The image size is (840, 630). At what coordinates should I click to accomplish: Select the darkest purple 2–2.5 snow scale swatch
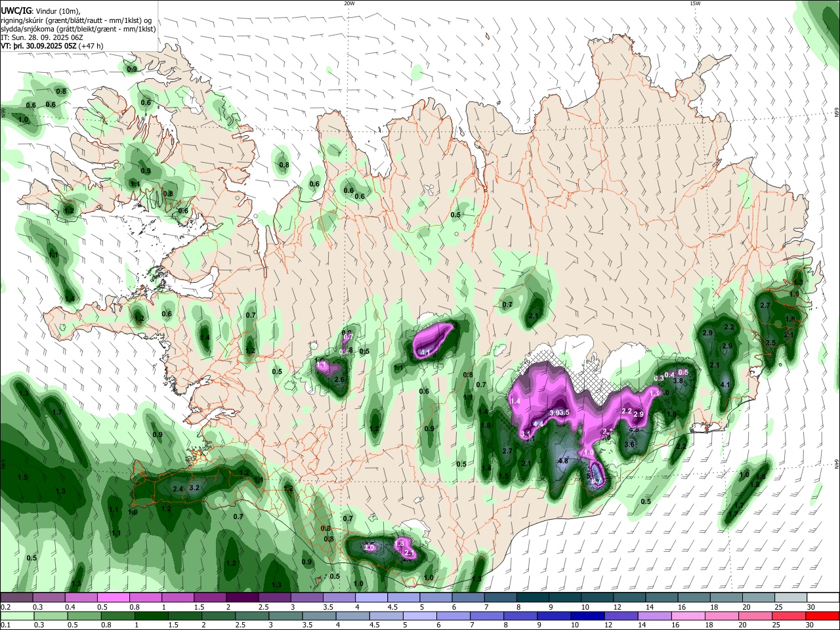coord(242,598)
